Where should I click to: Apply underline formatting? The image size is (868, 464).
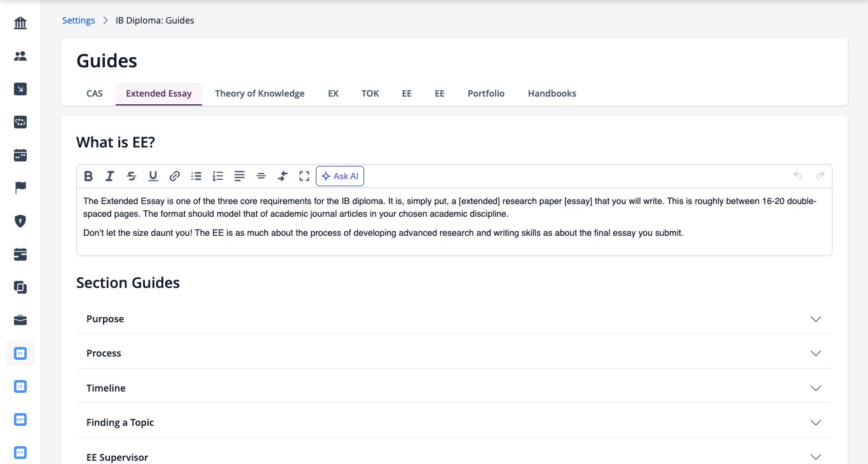(x=153, y=176)
